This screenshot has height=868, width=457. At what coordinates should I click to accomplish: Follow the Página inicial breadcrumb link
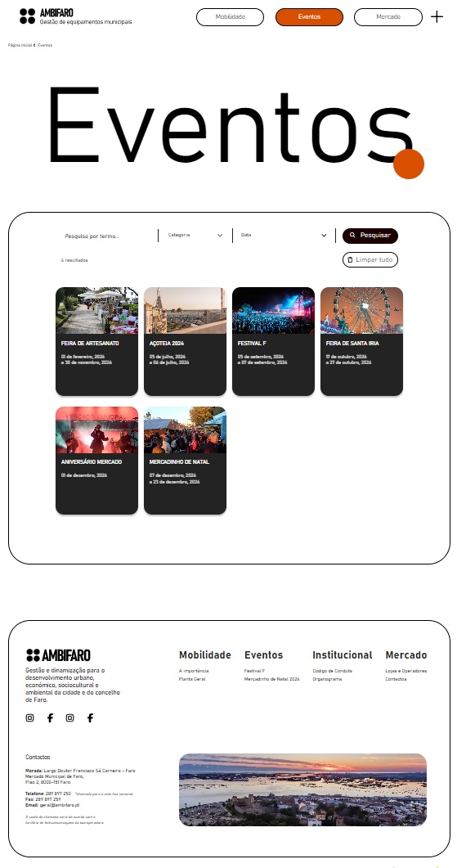pyautogui.click(x=20, y=45)
